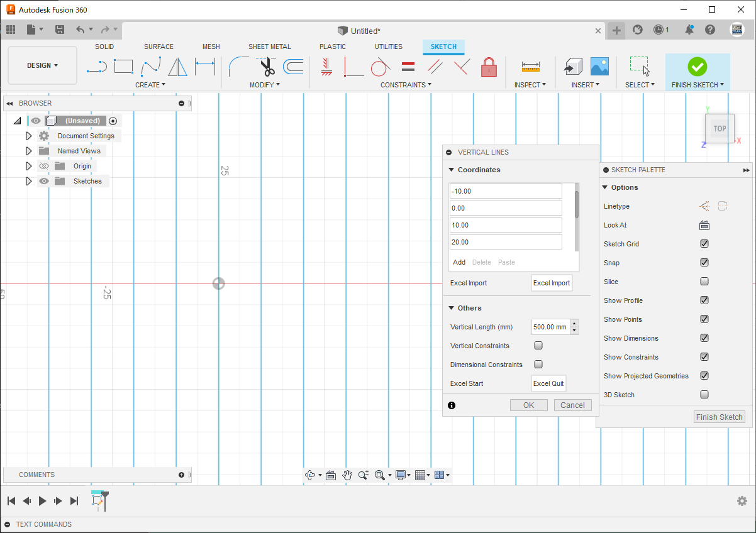
Task: Collapse the Others section
Action: coord(452,308)
